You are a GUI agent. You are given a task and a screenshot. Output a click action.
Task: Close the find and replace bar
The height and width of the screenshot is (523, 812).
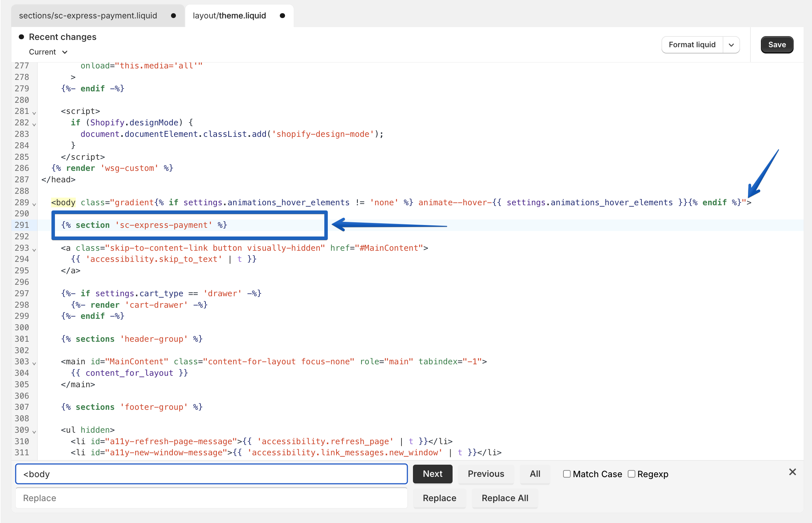tap(793, 472)
